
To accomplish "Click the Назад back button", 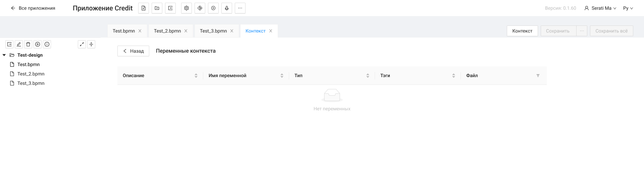I will [x=133, y=51].
